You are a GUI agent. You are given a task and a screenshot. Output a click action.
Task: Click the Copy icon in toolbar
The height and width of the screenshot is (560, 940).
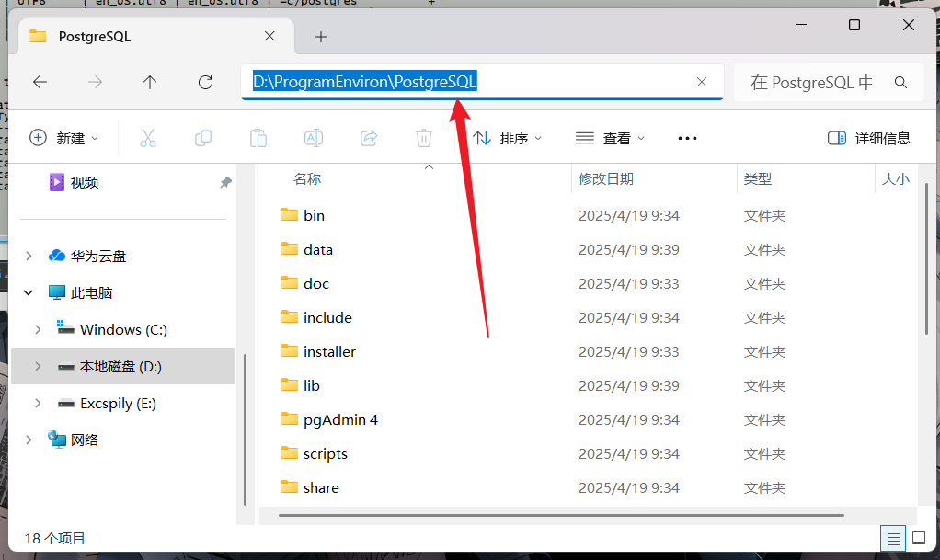click(x=203, y=139)
